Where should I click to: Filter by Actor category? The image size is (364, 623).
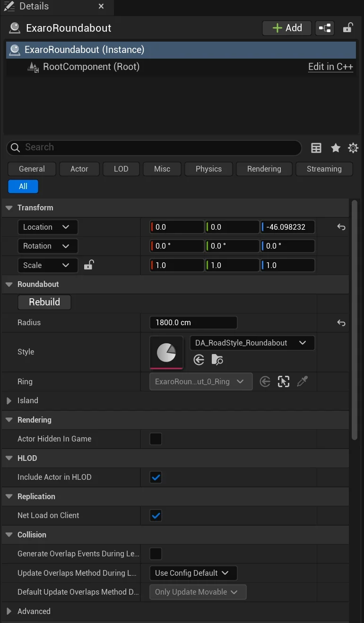79,169
